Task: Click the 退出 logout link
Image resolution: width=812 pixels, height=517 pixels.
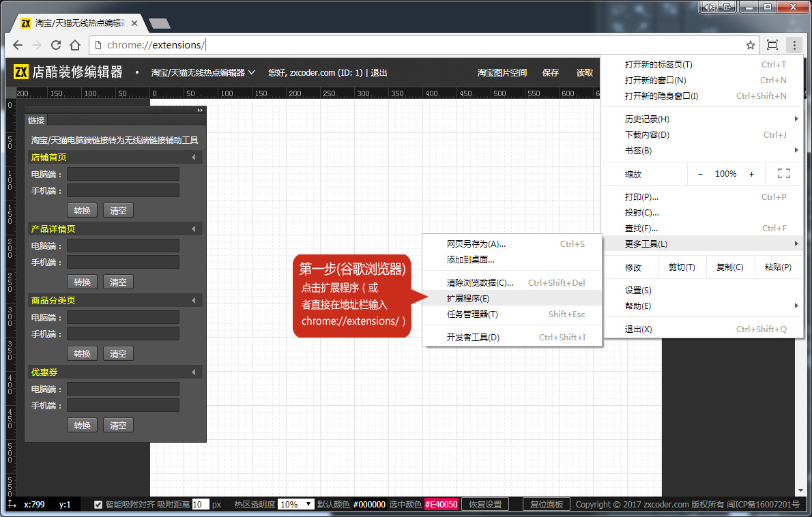Action: [379, 73]
